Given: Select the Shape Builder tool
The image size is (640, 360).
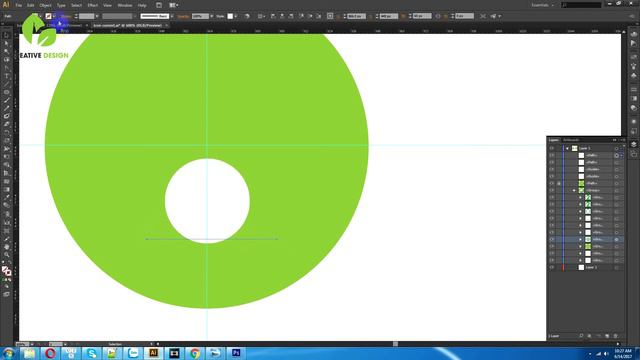Looking at the screenshot, I should click(x=6, y=165).
